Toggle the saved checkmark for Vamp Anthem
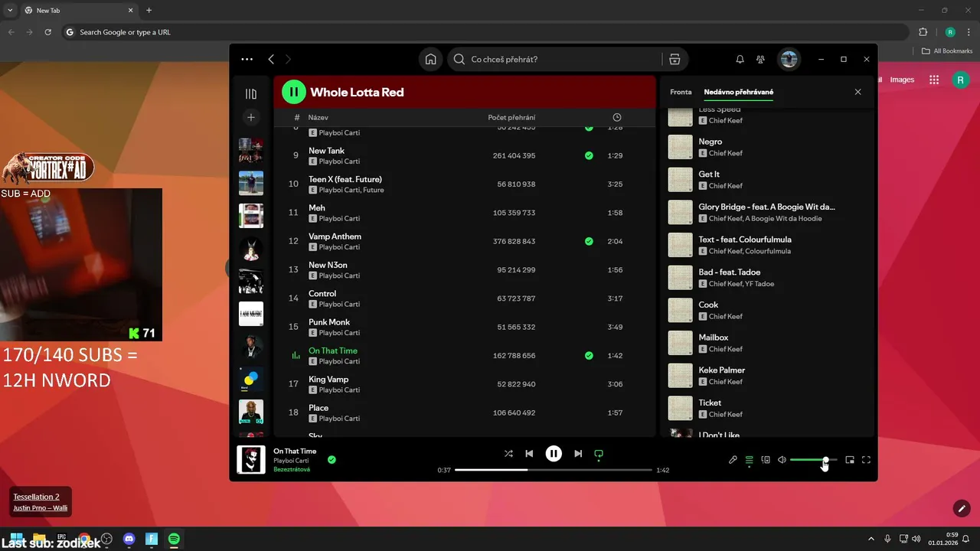 click(x=589, y=241)
